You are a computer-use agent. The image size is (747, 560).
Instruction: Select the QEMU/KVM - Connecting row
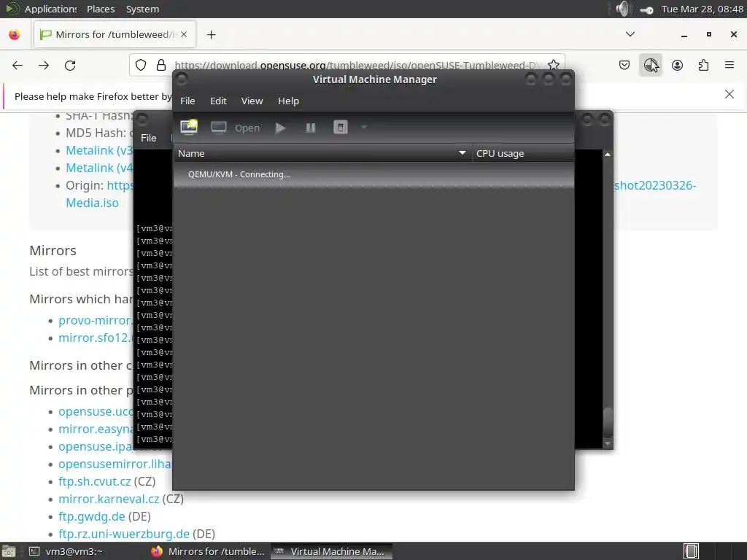[374, 174]
